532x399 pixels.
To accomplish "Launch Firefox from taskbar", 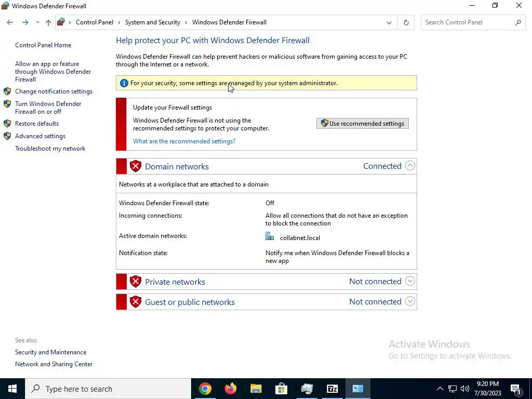I will click(x=230, y=389).
